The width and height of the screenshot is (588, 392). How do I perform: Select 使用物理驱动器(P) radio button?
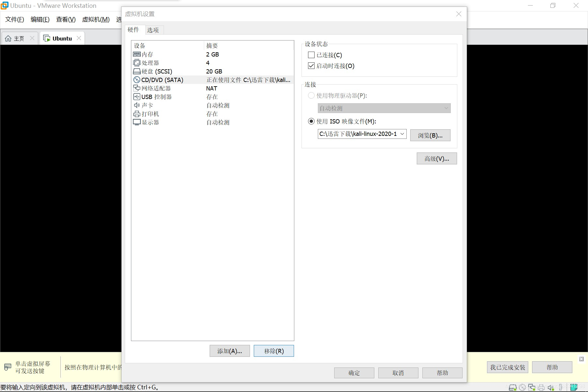pos(311,95)
